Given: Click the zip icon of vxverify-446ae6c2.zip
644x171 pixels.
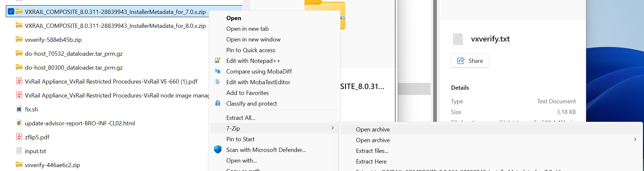Looking at the screenshot, I should click(x=19, y=165).
